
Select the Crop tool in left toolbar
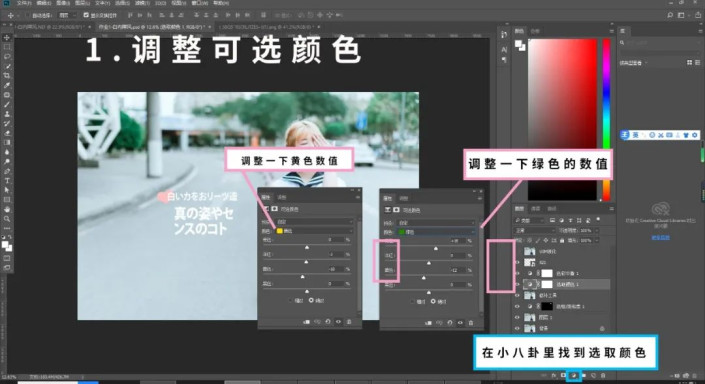point(7,76)
